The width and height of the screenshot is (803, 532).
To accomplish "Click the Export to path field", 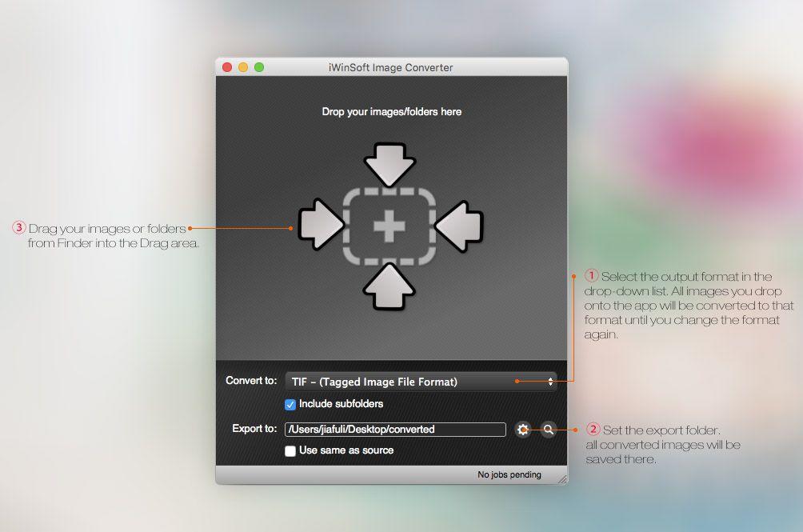I will pyautogui.click(x=395, y=430).
